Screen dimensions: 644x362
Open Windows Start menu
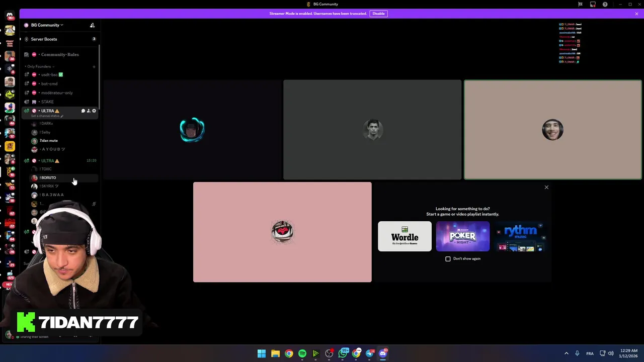(262, 354)
